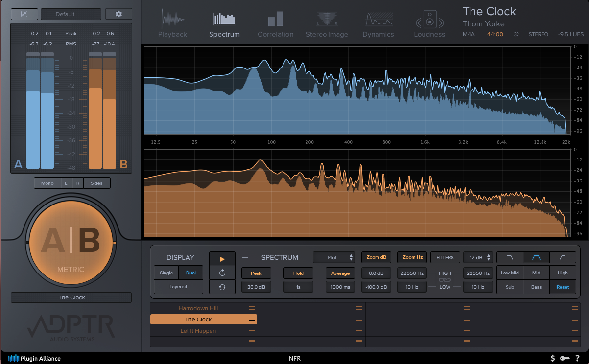Click the 22050 Hz field under Zoom Hz
The image size is (589, 364).
pos(412,273)
